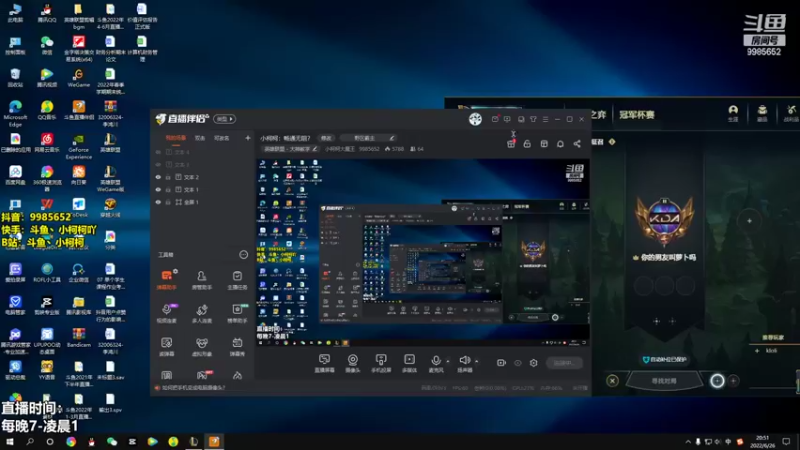Select the 腾讯QQ desktop icon
Viewport: 800px width, 450px height.
click(46, 13)
